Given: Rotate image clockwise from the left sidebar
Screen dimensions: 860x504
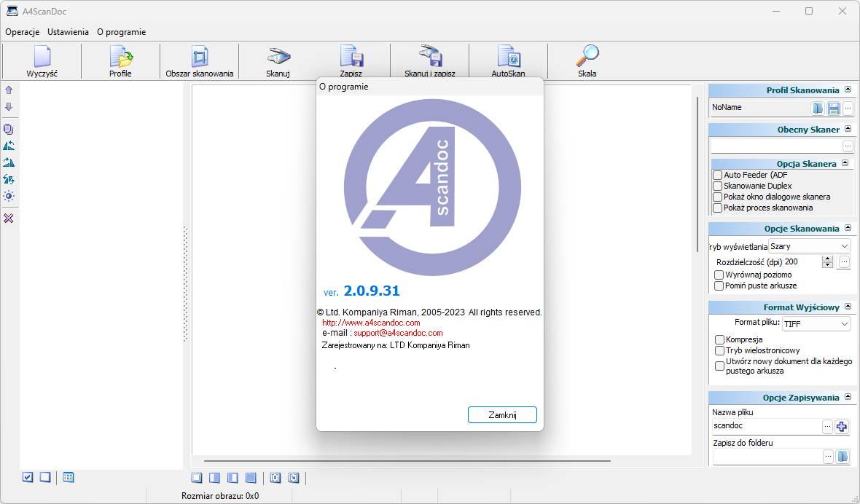Looking at the screenshot, I should coord(9,162).
